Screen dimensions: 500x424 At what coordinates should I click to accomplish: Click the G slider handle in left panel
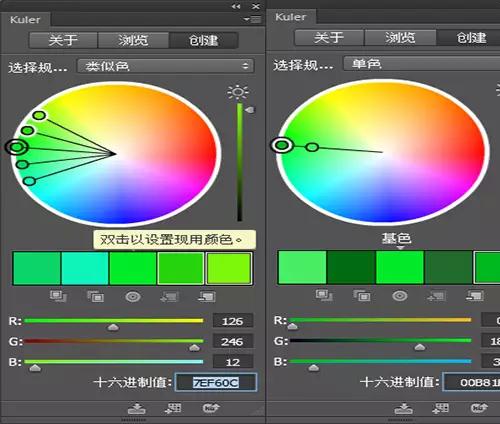click(x=194, y=348)
